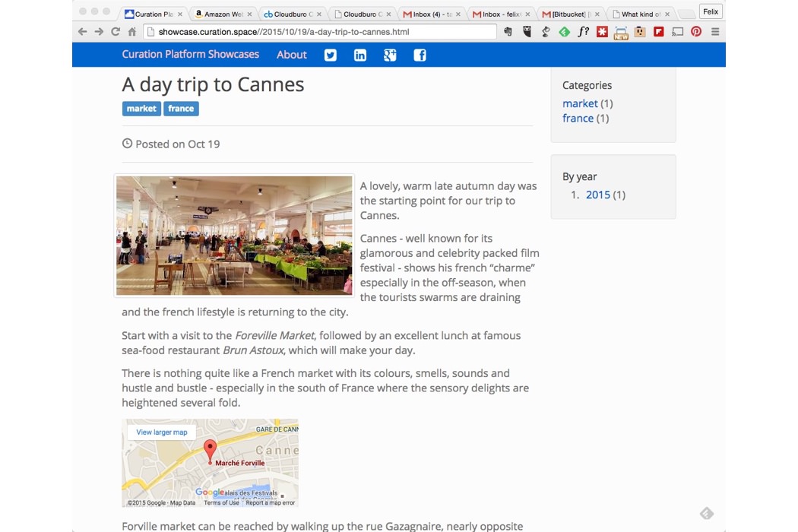Switch to the Bitbucket tab
The image size is (798, 532).
click(x=568, y=14)
